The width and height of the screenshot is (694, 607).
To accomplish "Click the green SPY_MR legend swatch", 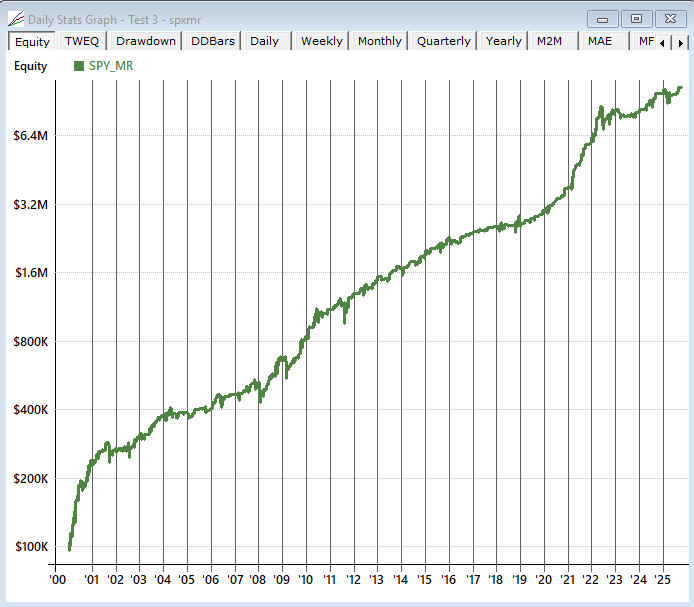I will (79, 66).
